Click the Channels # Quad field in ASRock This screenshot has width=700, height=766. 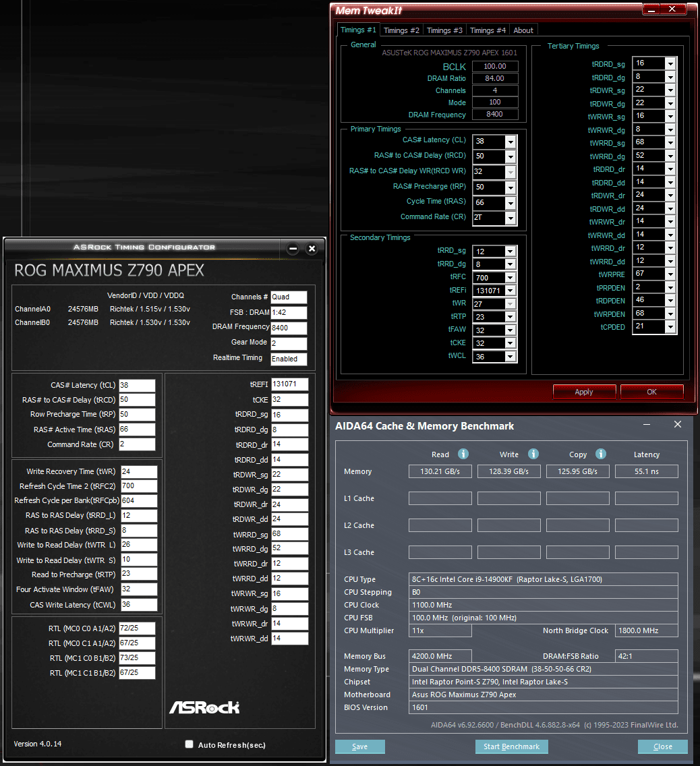pyautogui.click(x=289, y=297)
